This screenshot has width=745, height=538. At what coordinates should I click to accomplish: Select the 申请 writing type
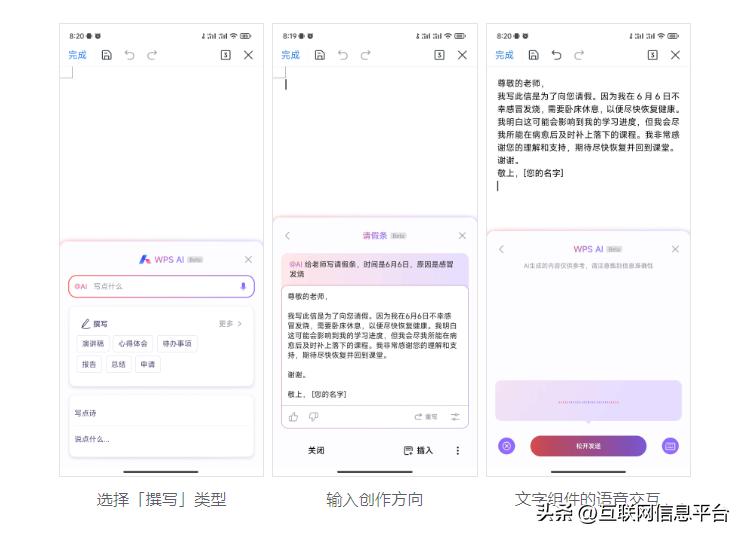(148, 365)
